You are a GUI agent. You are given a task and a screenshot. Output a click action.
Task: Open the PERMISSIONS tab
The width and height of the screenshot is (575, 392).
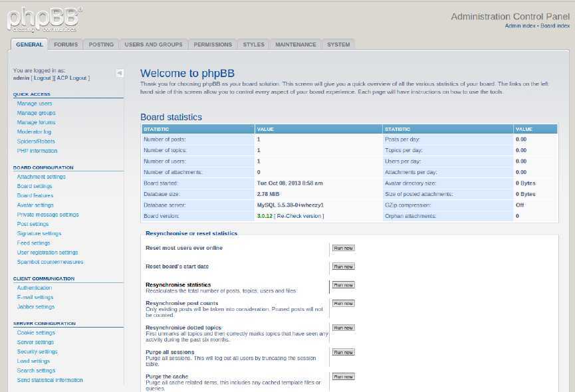point(213,44)
